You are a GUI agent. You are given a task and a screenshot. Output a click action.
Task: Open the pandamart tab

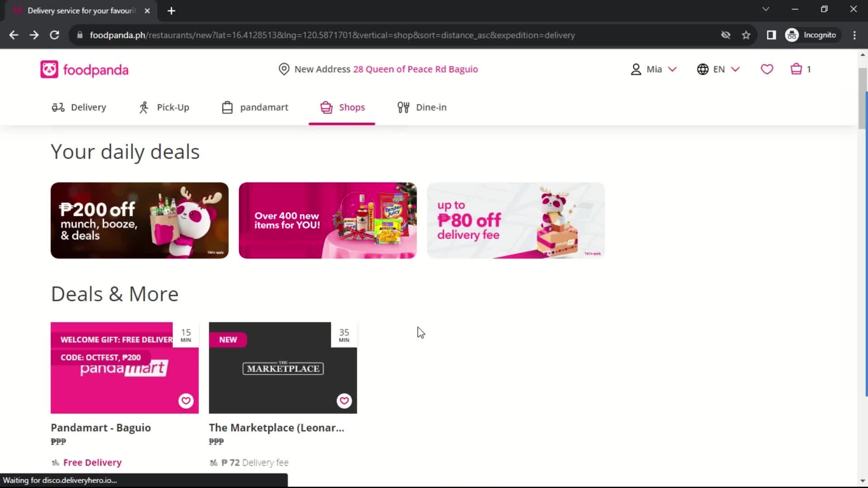click(255, 108)
